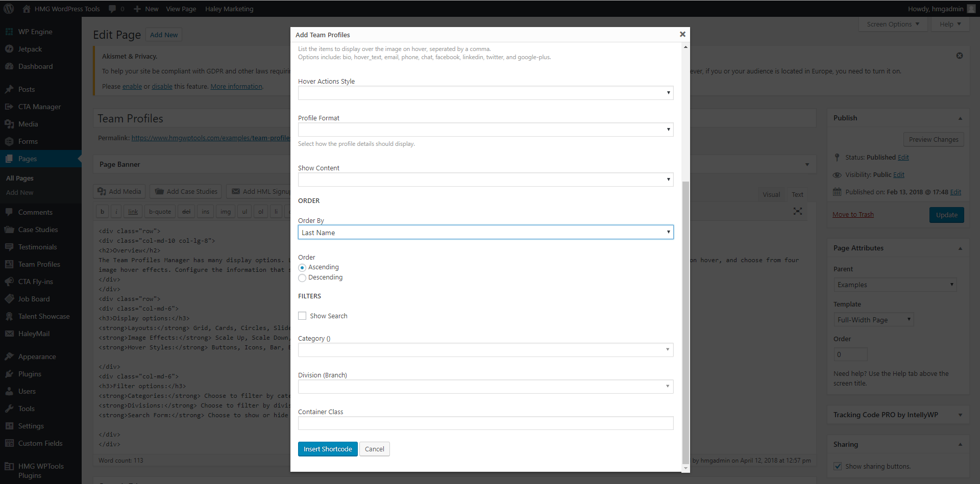Click the Dashboard gauge icon
This screenshot has width=980, height=484.
9,66
